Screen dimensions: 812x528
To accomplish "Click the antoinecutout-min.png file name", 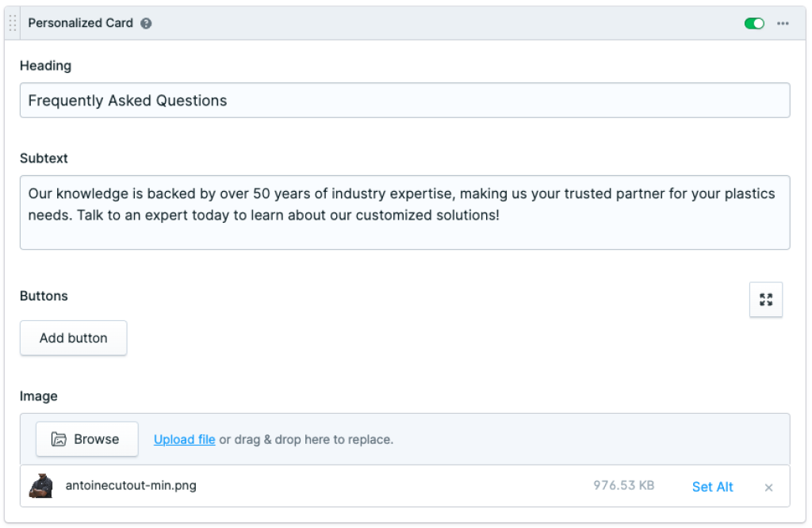I will 131,486.
